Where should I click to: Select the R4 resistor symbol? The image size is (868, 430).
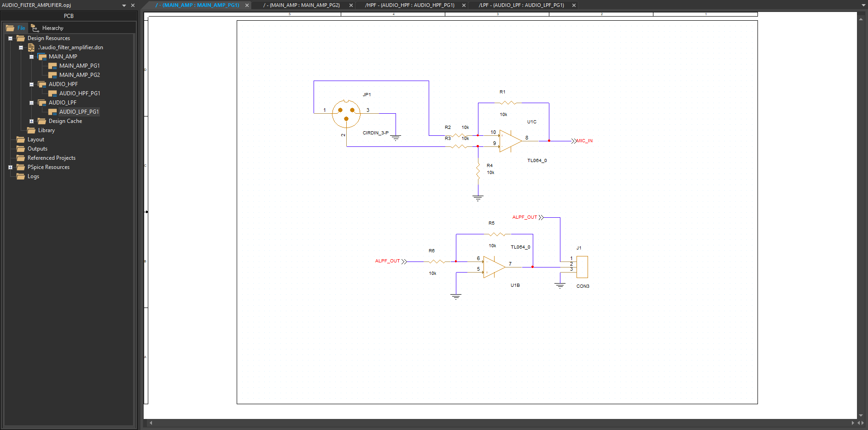478,171
